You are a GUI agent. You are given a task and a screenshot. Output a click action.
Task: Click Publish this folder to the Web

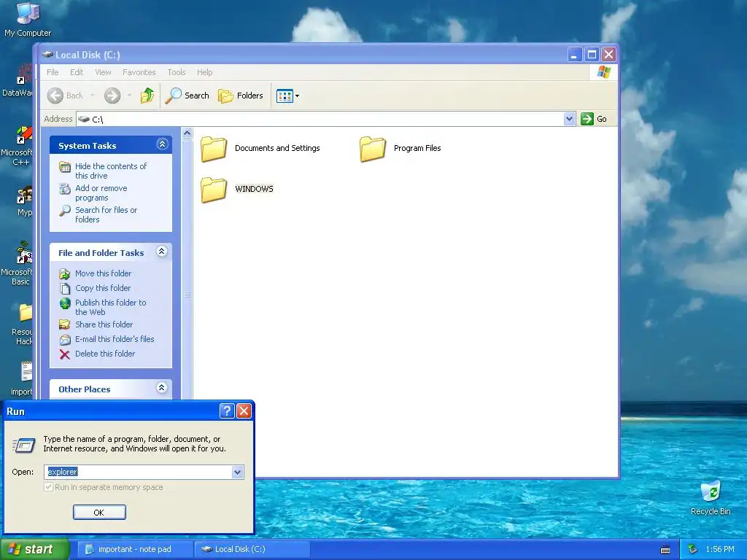(111, 307)
